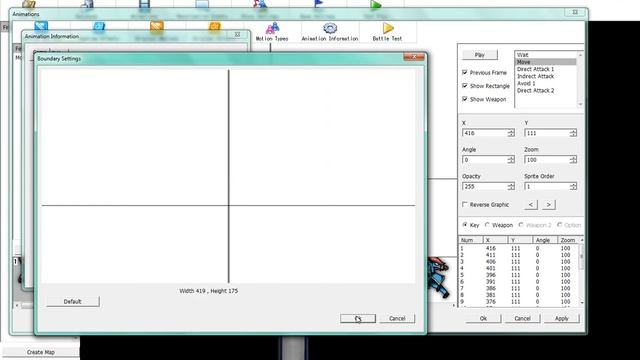The image size is (640, 360).
Task: Uncheck the Show Weapon option
Action: (x=464, y=99)
